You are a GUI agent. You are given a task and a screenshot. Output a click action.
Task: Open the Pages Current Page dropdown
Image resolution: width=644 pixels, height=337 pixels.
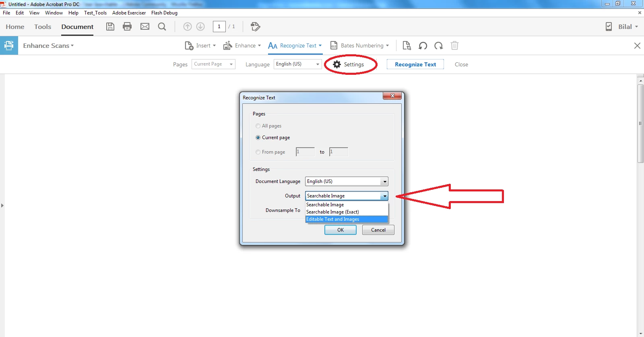tap(213, 64)
